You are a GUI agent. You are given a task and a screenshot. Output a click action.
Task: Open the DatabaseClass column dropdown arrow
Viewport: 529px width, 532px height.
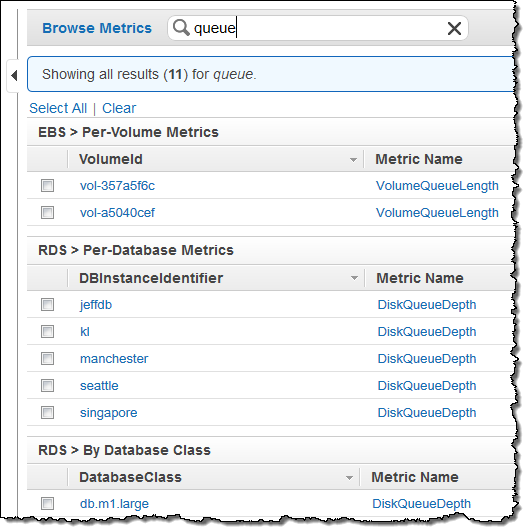[349, 478]
